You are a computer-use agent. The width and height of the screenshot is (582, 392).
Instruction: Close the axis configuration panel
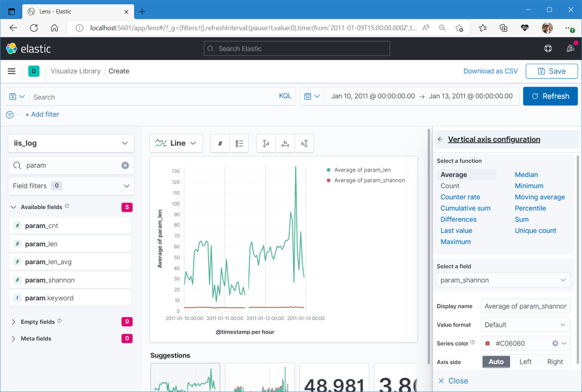[x=453, y=381]
